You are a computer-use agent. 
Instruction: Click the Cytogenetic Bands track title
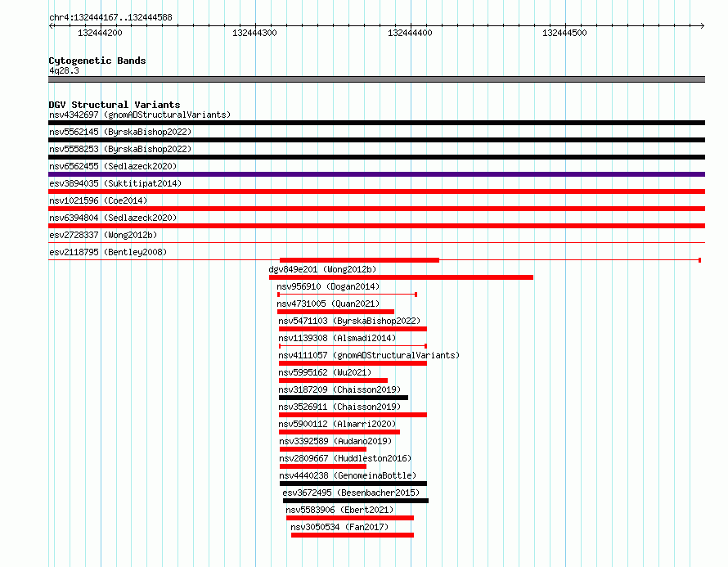point(97,61)
